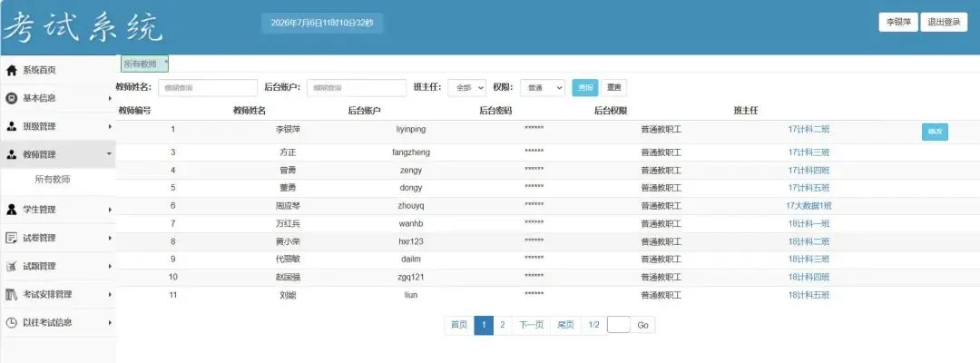Click the 重置 reset button
The width and height of the screenshot is (980, 363).
coord(613,88)
